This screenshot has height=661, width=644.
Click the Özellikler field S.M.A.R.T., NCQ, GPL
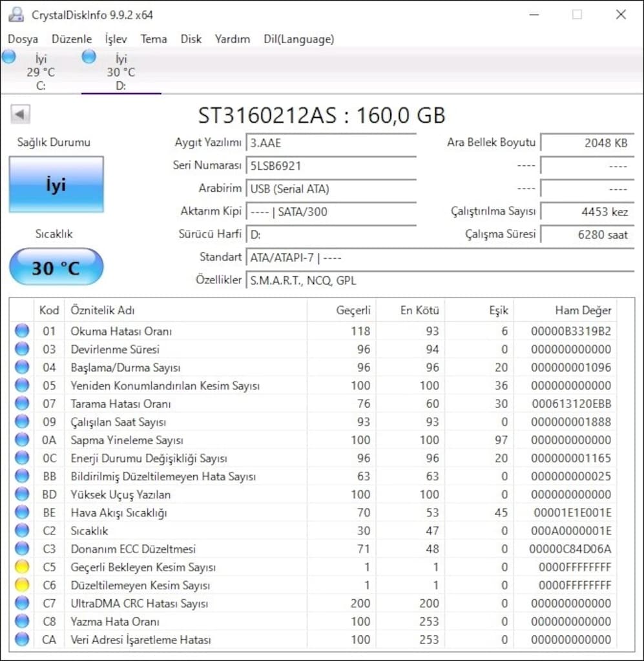pyautogui.click(x=440, y=280)
